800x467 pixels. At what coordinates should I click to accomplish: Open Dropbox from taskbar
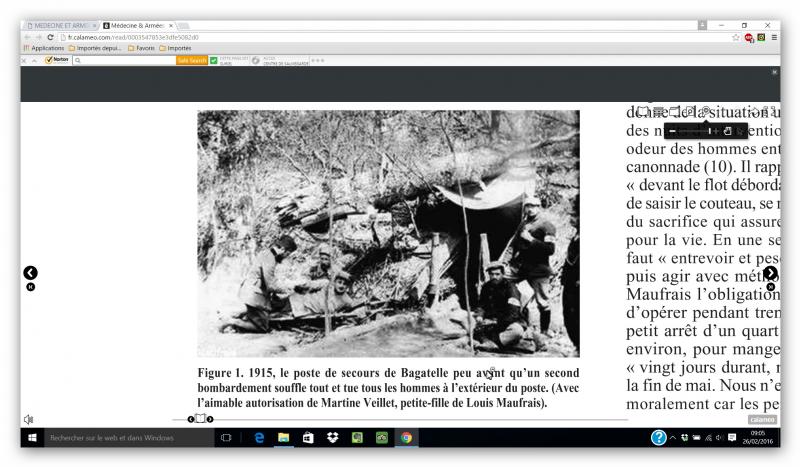click(x=333, y=438)
